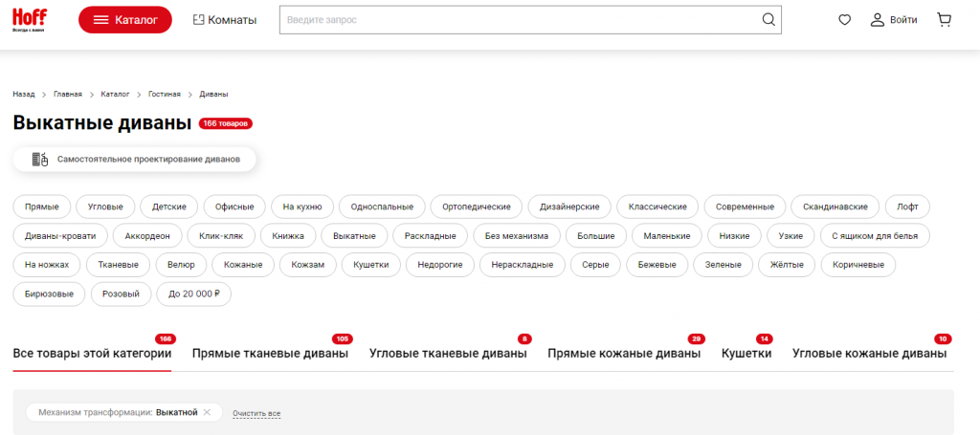Viewport: 980px width, 435px height.
Task: Switch to Все товары этой категории tab
Action: coord(92,353)
